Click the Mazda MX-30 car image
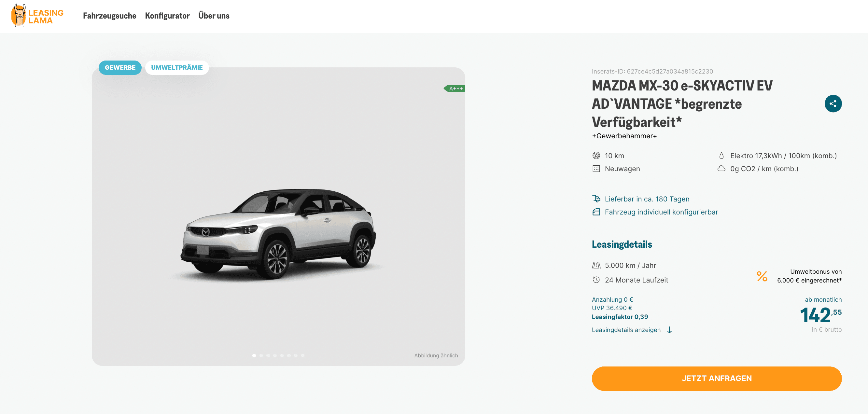 (278, 233)
